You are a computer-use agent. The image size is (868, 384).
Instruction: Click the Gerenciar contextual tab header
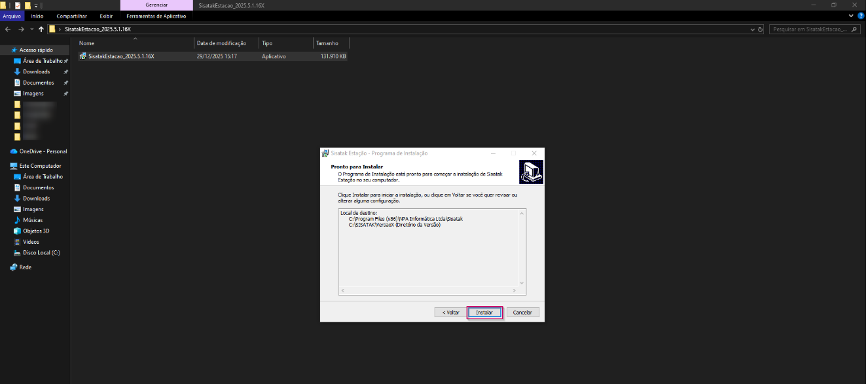[156, 5]
